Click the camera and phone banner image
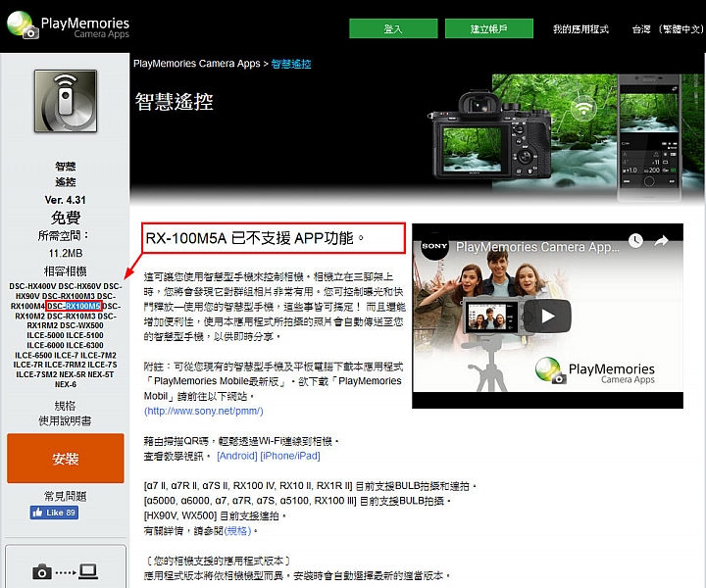706x588 pixels. tap(566, 137)
